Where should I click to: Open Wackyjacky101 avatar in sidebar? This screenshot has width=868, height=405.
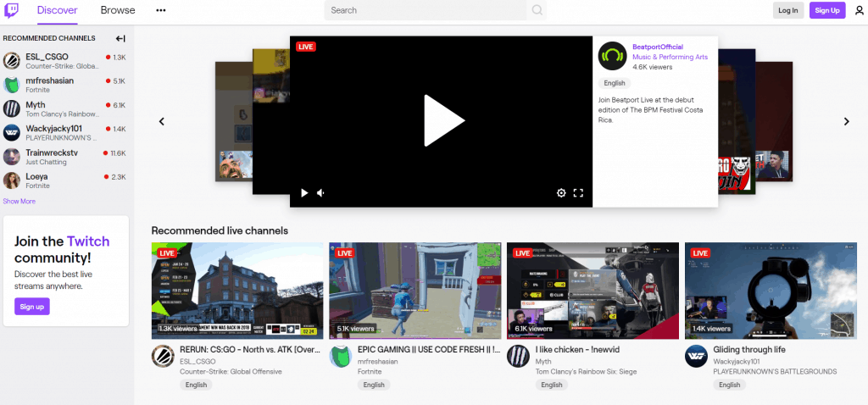click(12, 133)
